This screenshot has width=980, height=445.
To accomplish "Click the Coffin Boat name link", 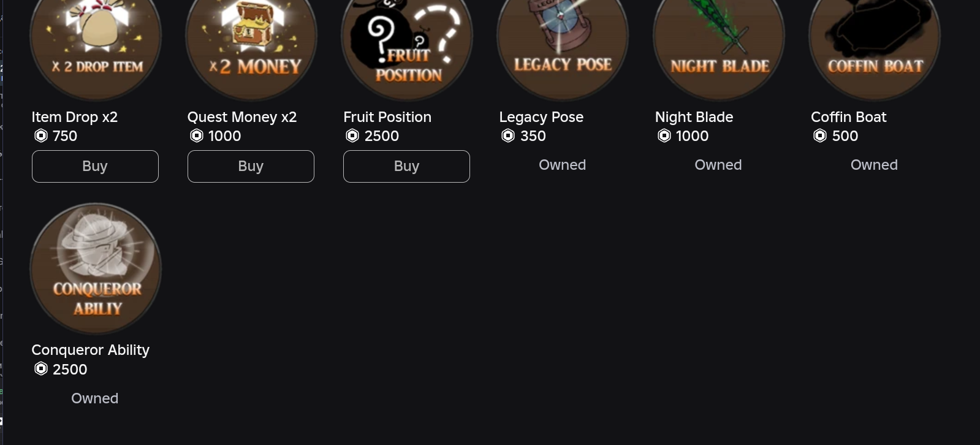I will (848, 117).
